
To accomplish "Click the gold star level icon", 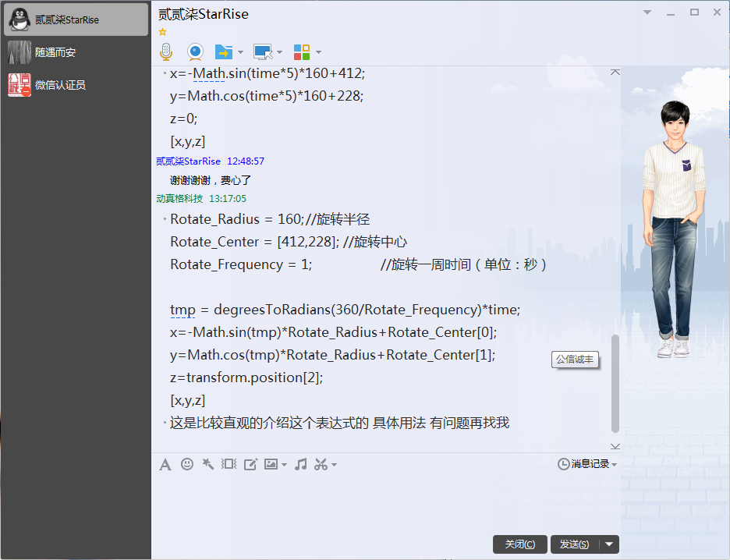I will click(x=162, y=32).
